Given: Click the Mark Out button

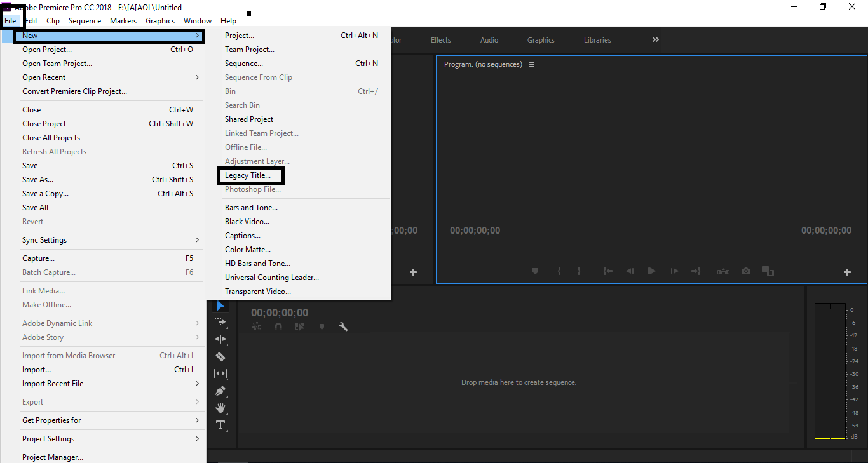Looking at the screenshot, I should click(579, 271).
